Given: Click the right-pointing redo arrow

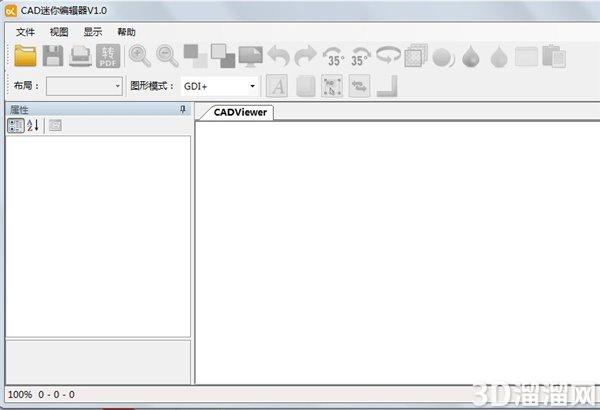Looking at the screenshot, I should (305, 56).
